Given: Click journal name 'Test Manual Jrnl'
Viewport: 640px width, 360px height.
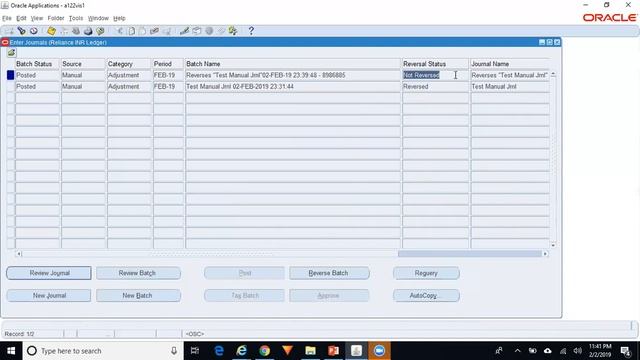Looking at the screenshot, I should coord(510,87).
